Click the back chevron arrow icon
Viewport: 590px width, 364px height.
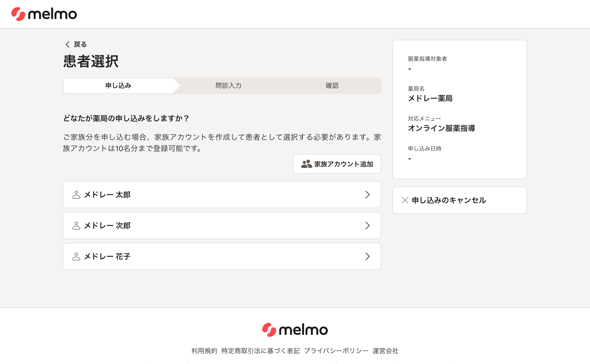click(68, 44)
